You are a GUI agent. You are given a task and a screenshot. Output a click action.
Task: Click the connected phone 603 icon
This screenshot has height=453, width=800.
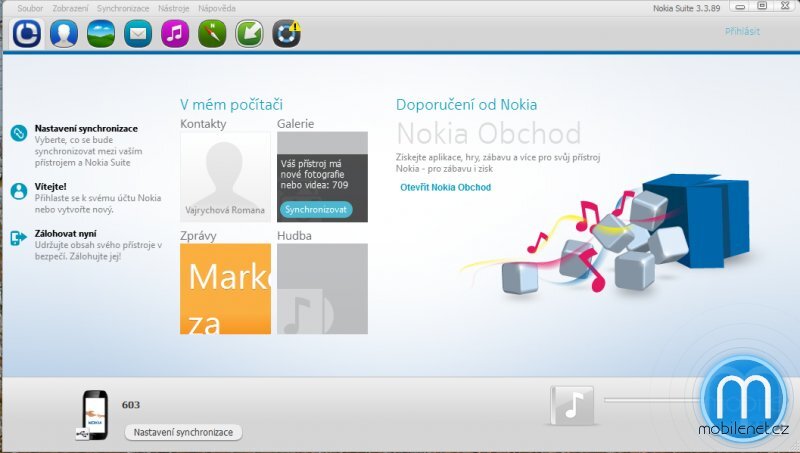94,415
